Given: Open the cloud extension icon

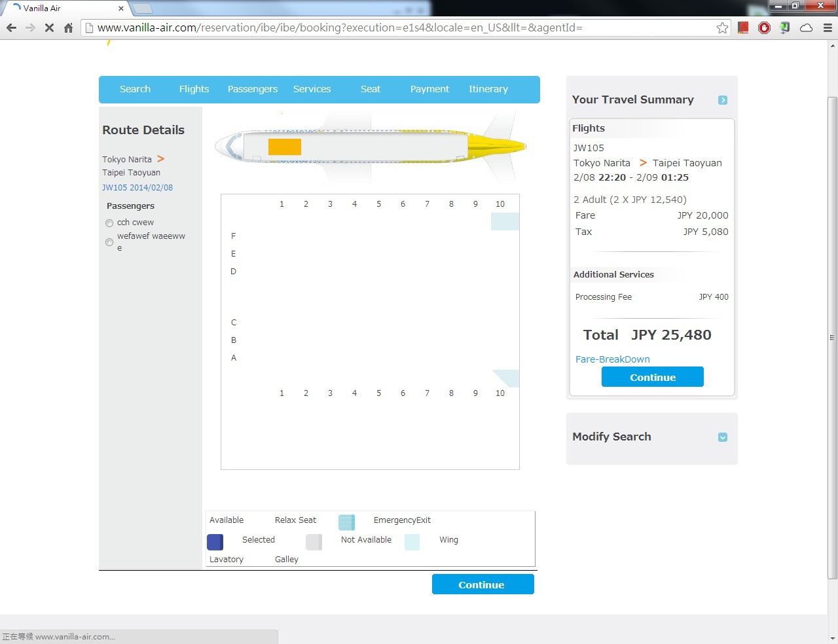Looking at the screenshot, I should [806, 27].
